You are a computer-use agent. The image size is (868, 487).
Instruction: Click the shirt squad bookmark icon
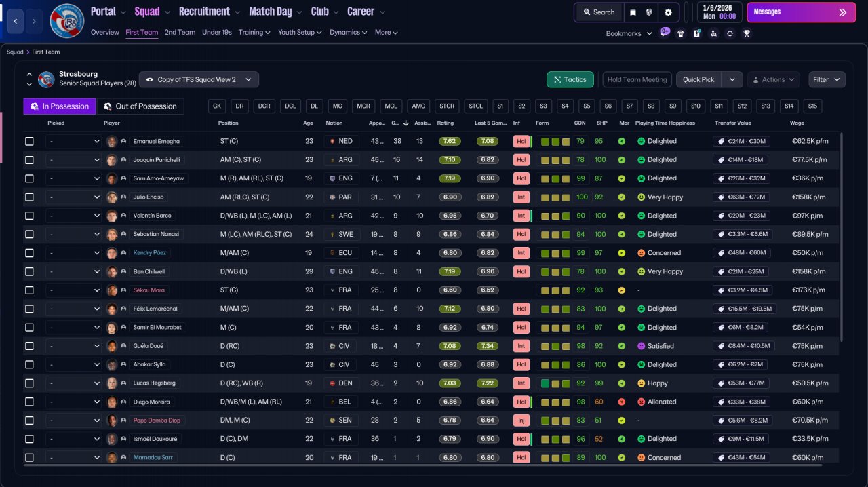pyautogui.click(x=681, y=33)
